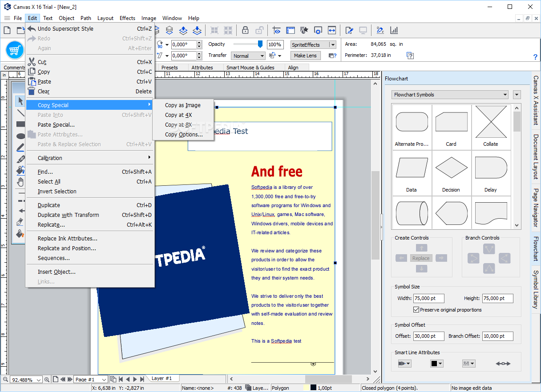Click the Make Lens button
The height and width of the screenshot is (392, 541).
click(305, 56)
